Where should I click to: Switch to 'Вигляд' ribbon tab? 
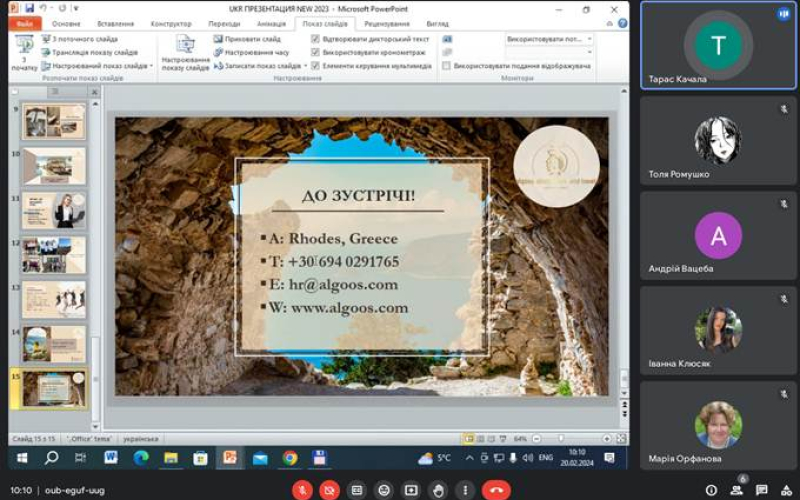(437, 23)
